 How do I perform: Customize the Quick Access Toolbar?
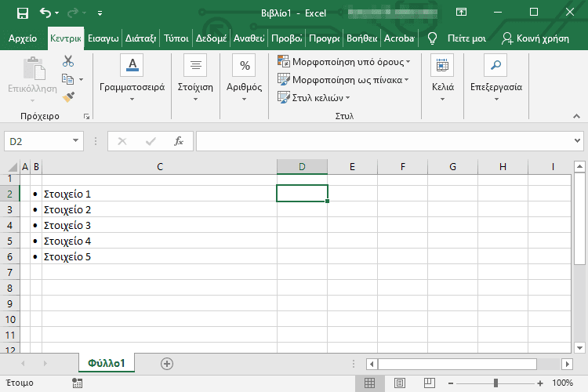click(100, 13)
